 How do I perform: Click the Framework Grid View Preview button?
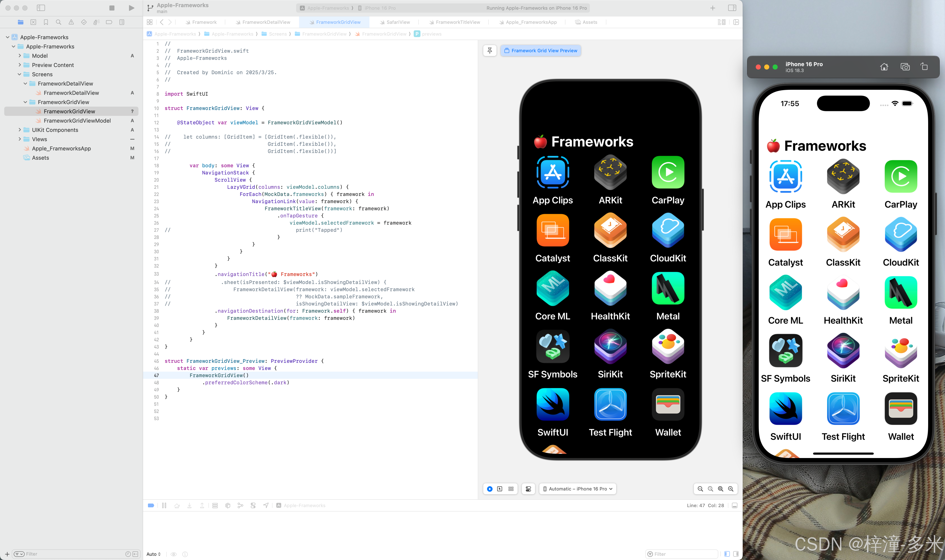[x=540, y=51]
